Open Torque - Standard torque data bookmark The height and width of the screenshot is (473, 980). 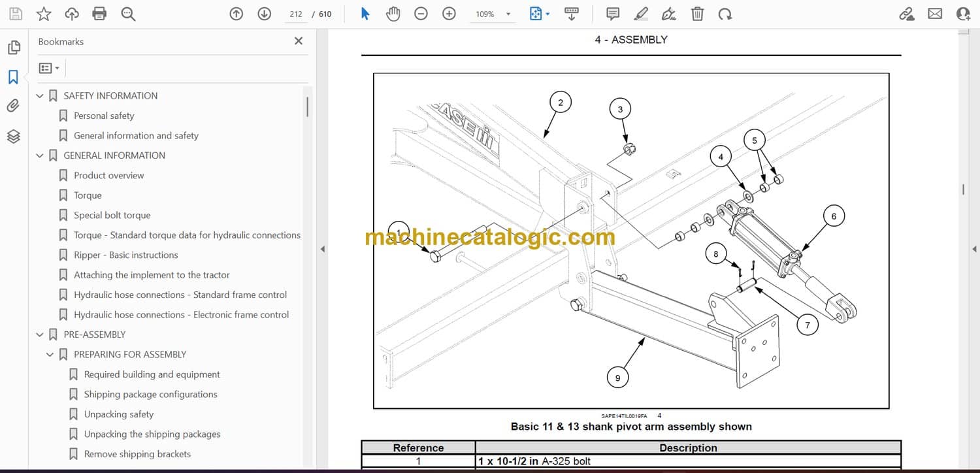click(188, 235)
